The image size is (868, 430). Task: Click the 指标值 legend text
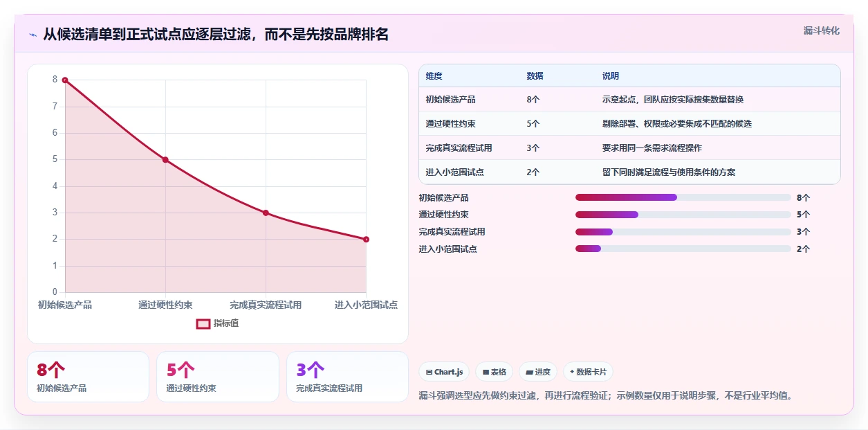(x=226, y=323)
